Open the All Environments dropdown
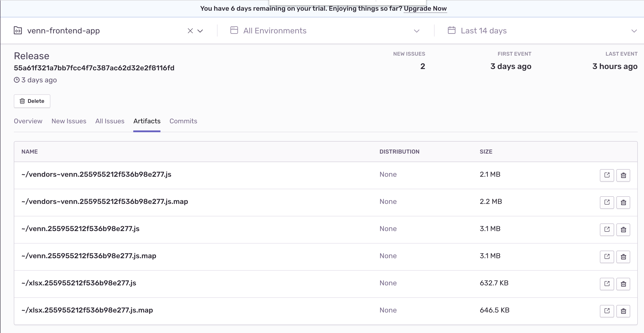The image size is (644, 333). (x=416, y=31)
